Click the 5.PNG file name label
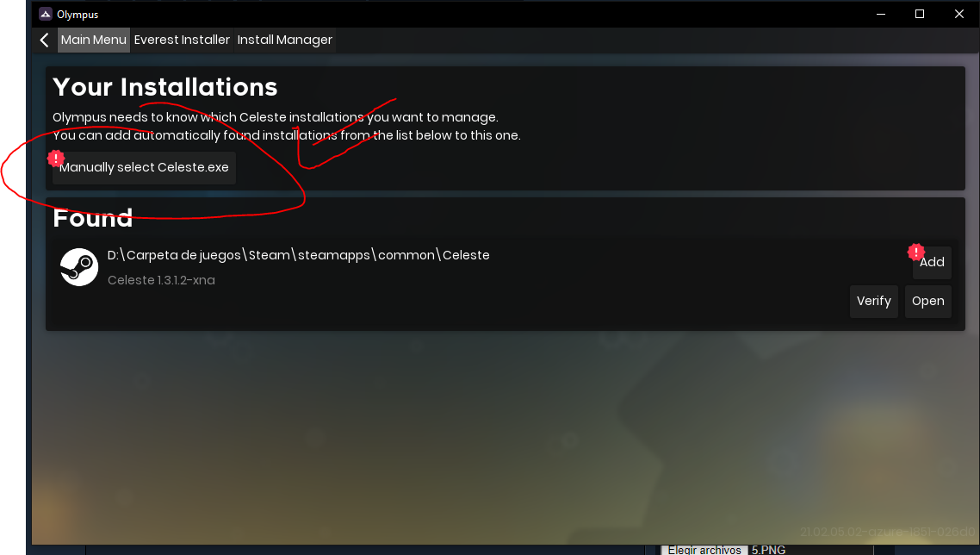Screen dimensions: 980x555 (x=768, y=549)
